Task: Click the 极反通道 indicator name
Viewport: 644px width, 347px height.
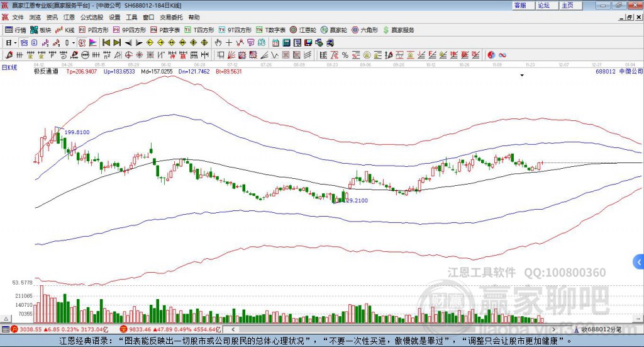Action: (x=46, y=72)
